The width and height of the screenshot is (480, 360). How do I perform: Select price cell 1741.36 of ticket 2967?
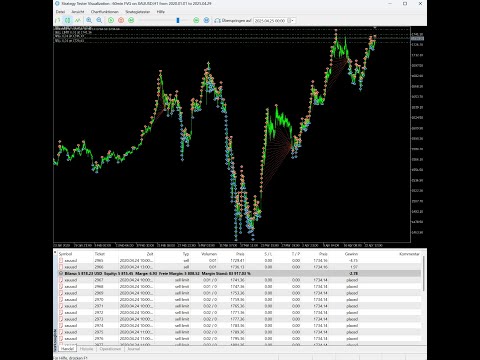[237, 280]
